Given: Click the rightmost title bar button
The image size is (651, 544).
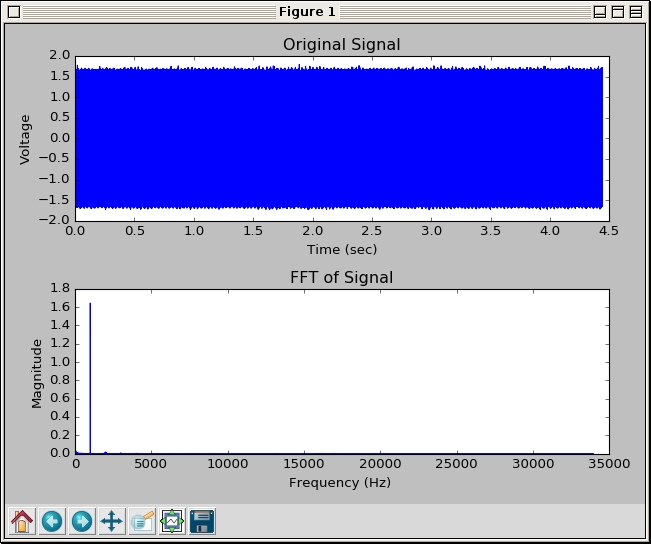Looking at the screenshot, I should click(x=636, y=12).
